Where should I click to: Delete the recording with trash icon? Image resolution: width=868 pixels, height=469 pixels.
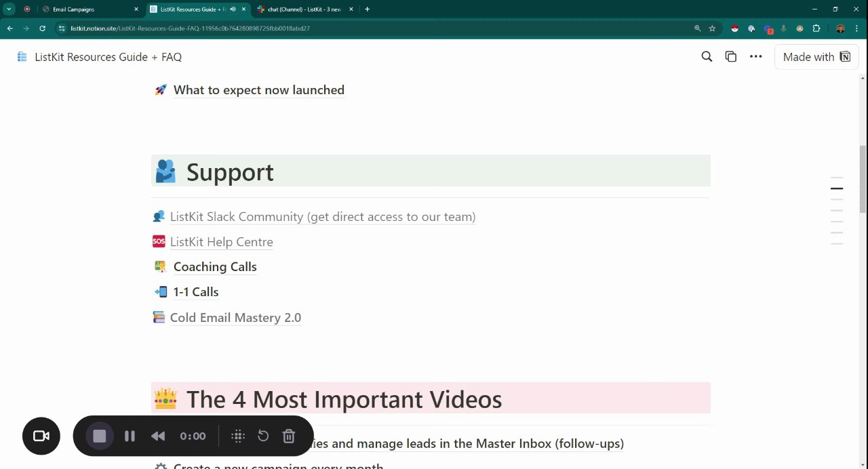click(x=289, y=436)
